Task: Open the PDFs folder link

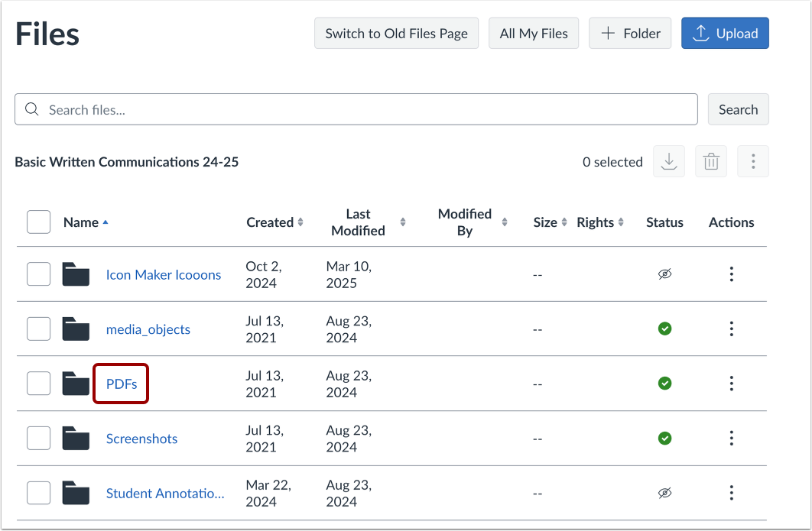Action: (122, 384)
